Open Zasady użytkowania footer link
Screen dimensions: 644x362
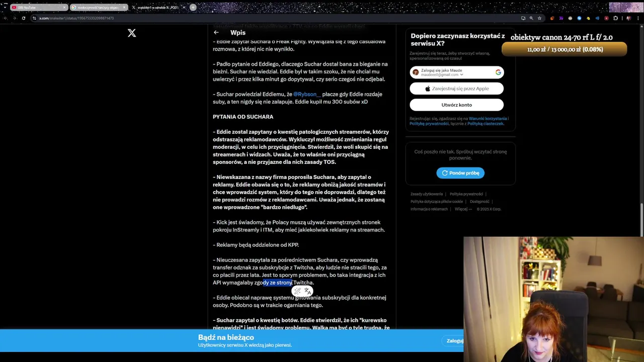[x=427, y=194]
